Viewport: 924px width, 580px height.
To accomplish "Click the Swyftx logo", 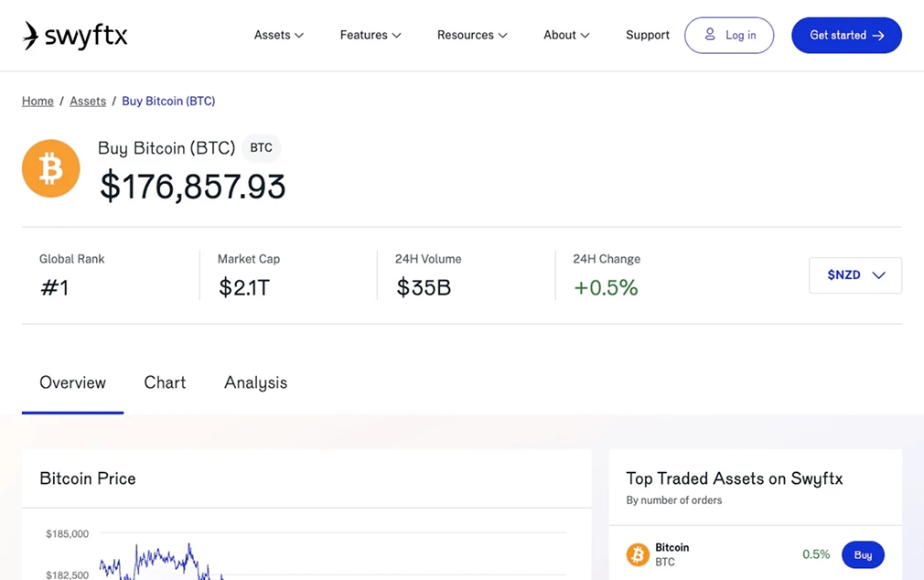I will (x=74, y=36).
